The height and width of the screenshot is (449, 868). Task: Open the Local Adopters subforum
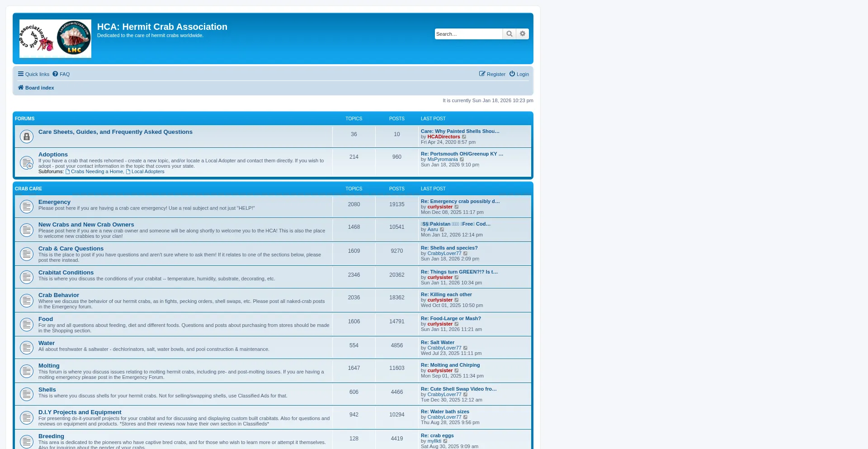pos(147,172)
